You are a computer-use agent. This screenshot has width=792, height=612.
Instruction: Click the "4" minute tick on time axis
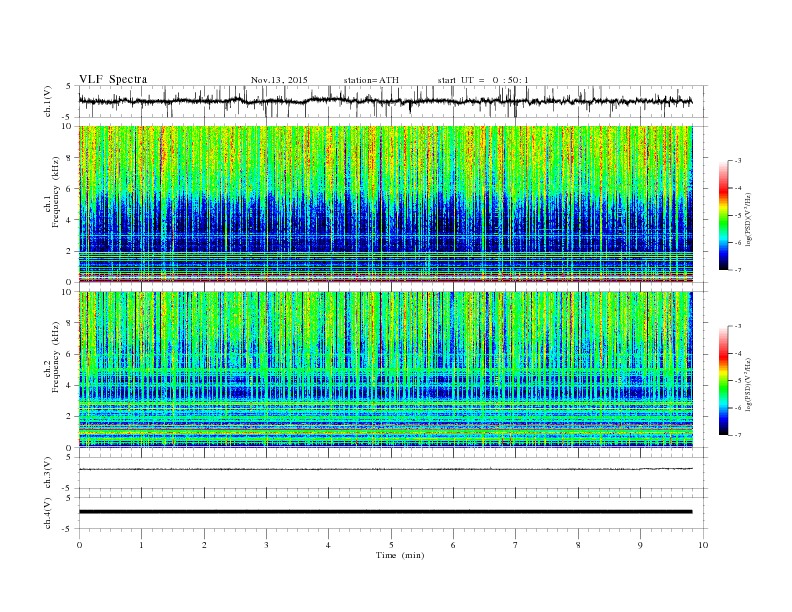[328, 545]
